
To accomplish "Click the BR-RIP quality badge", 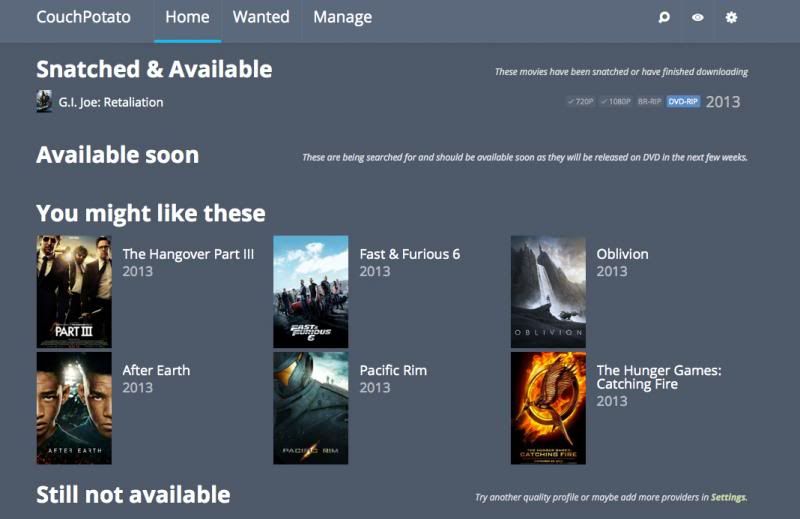I will pos(650,102).
